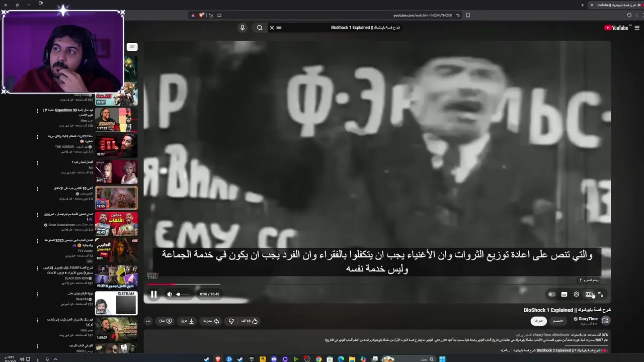Open the 1:17:23 Expedition 33 thumbnail
The image size is (644, 362).
click(116, 119)
